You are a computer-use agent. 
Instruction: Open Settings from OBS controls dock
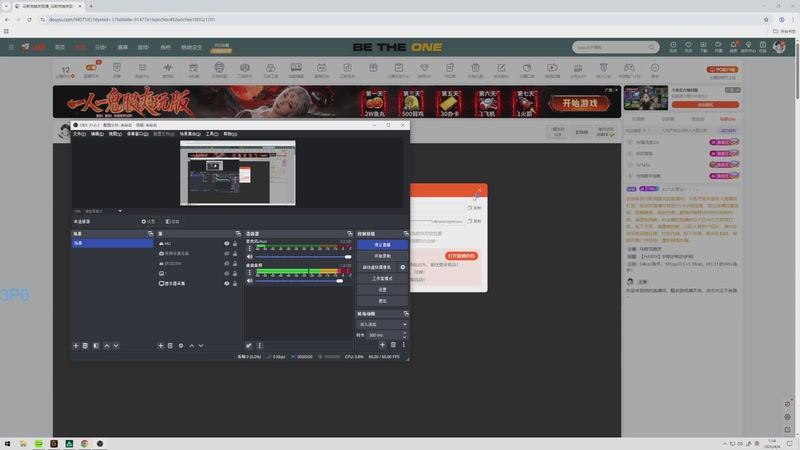382,290
